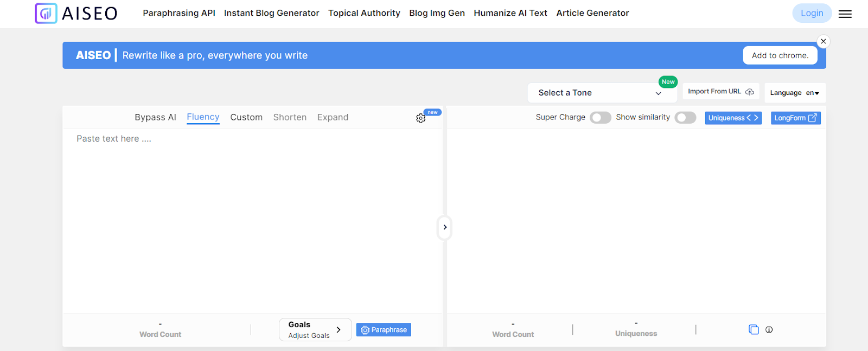
Task: Select the Expand mode tab
Action: pyautogui.click(x=333, y=117)
